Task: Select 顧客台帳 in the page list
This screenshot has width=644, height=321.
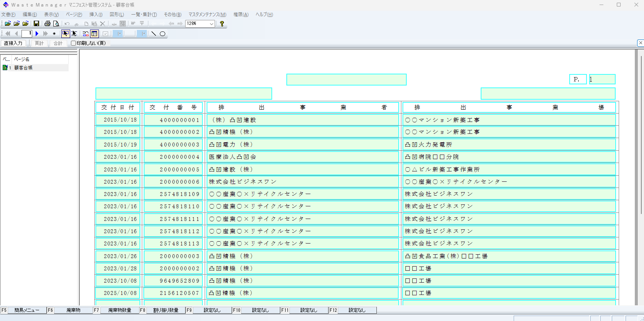Action: pos(23,68)
